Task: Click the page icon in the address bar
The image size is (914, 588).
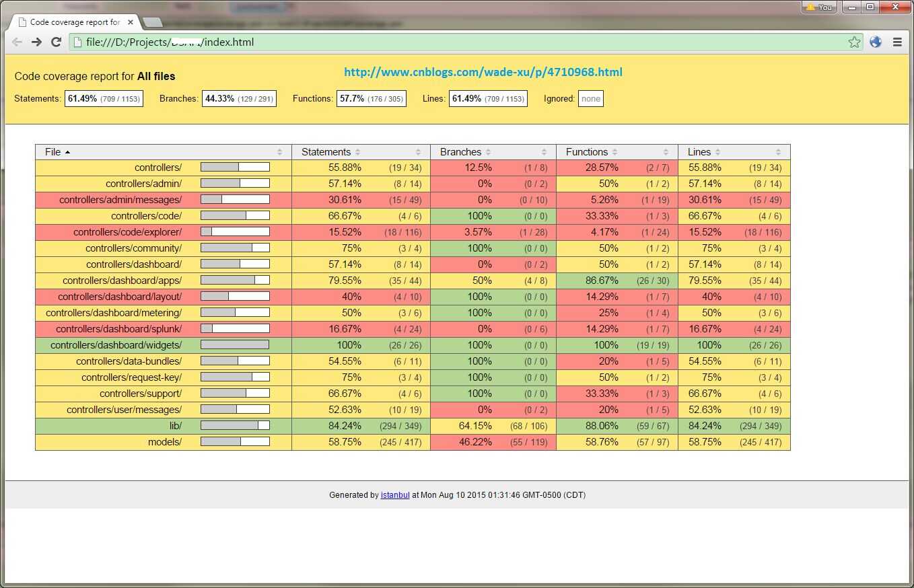Action: [77, 42]
